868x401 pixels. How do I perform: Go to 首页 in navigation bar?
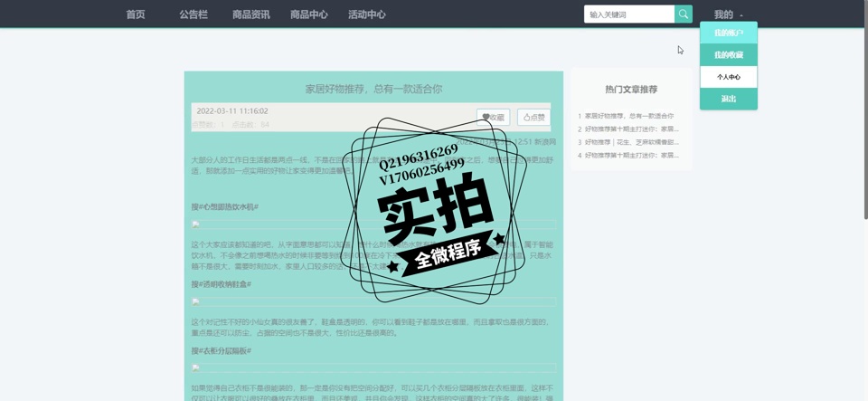pos(136,14)
